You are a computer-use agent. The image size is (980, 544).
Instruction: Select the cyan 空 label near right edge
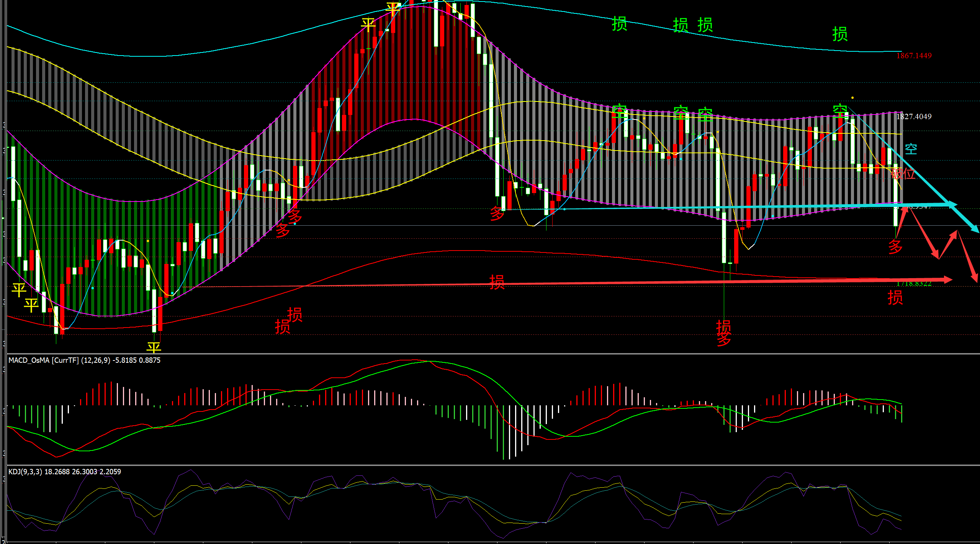click(911, 149)
